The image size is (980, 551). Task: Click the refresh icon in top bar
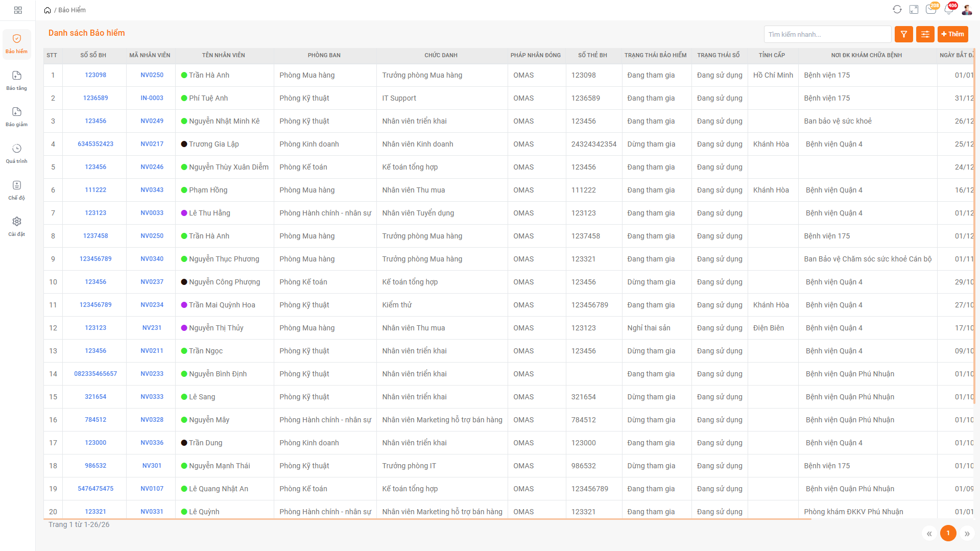click(x=897, y=10)
